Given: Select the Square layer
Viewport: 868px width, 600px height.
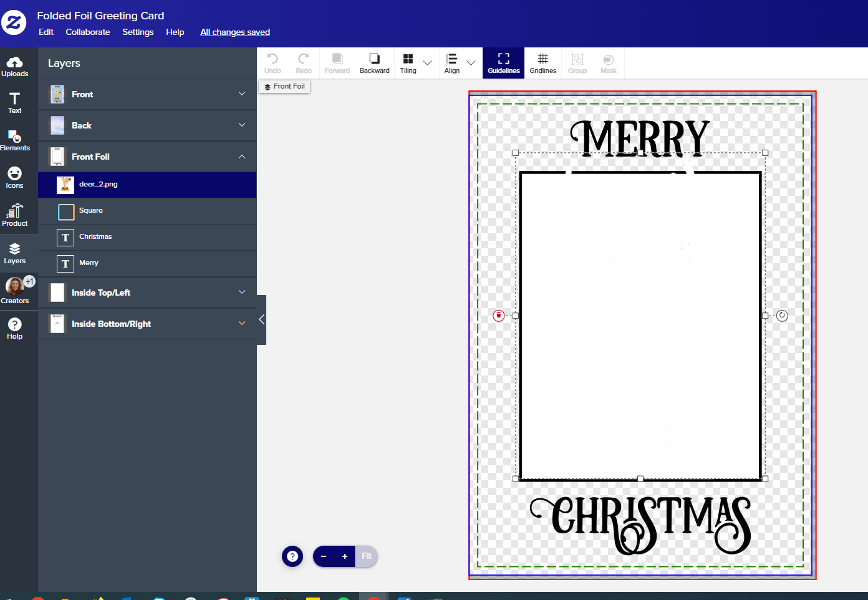Looking at the screenshot, I should (91, 211).
